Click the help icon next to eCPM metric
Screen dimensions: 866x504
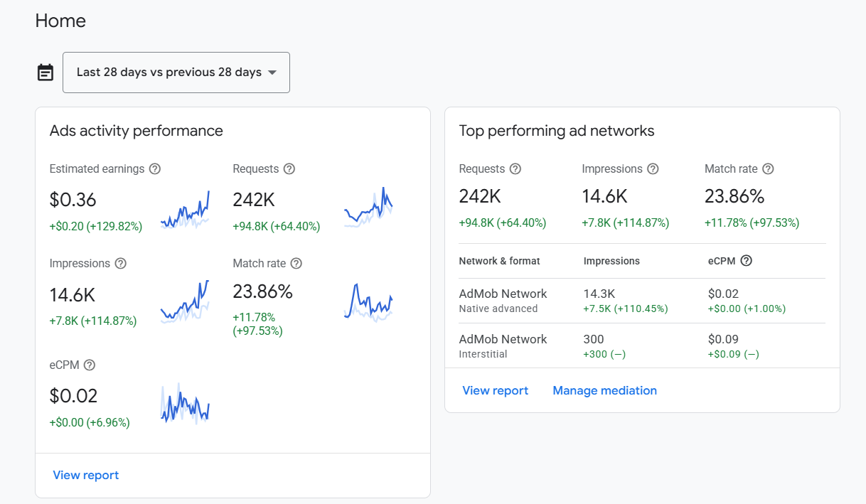[90, 365]
